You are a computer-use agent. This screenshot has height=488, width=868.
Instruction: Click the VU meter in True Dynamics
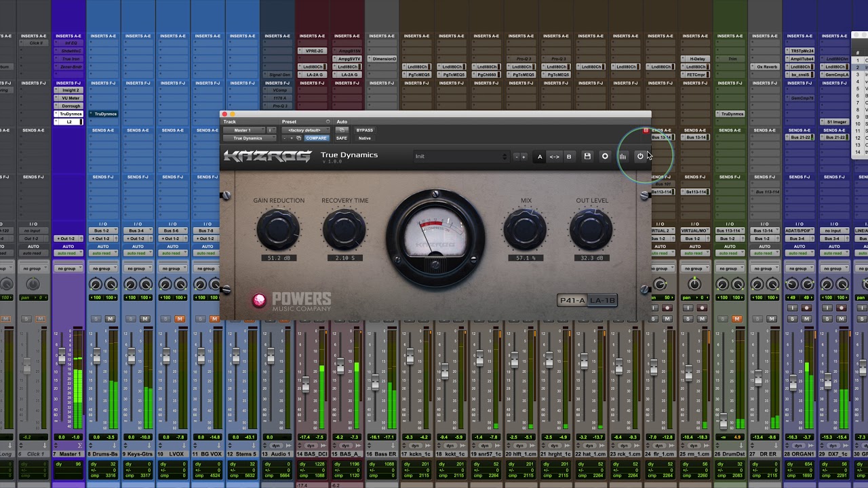[x=435, y=237]
